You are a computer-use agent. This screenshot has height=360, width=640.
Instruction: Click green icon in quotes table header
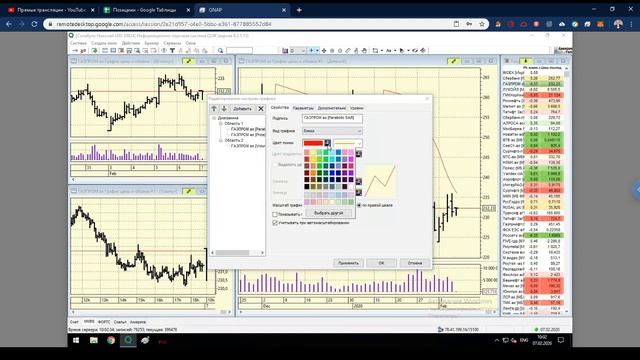526,61
